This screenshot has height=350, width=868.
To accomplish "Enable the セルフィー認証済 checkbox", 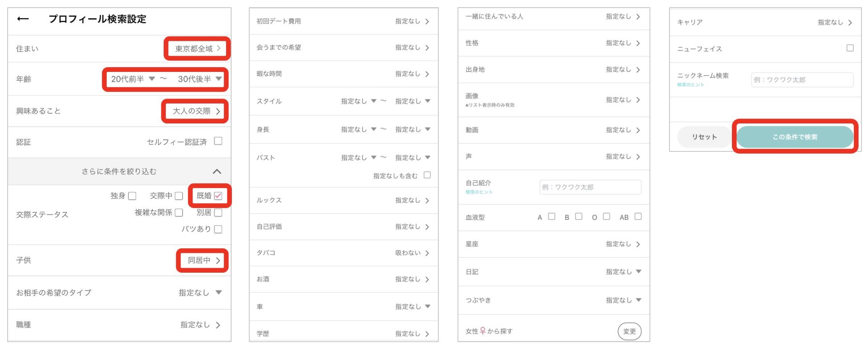I will tap(218, 141).
